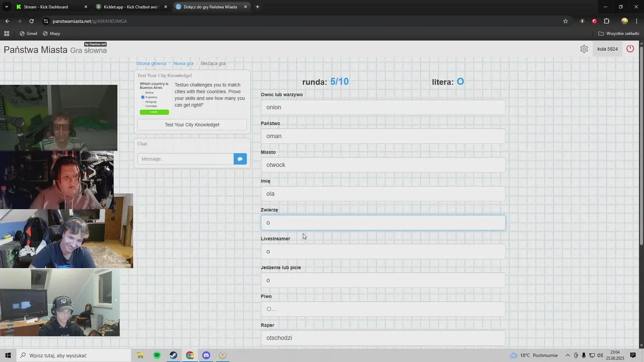This screenshot has height=362, width=644.
Task: Open Steam from taskbar
Action: [173, 355]
